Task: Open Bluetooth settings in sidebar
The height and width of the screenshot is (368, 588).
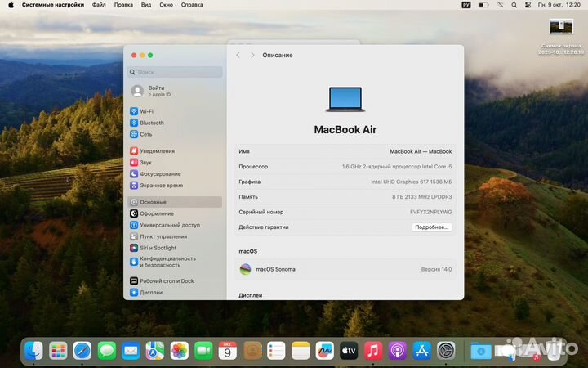Action: (147, 123)
